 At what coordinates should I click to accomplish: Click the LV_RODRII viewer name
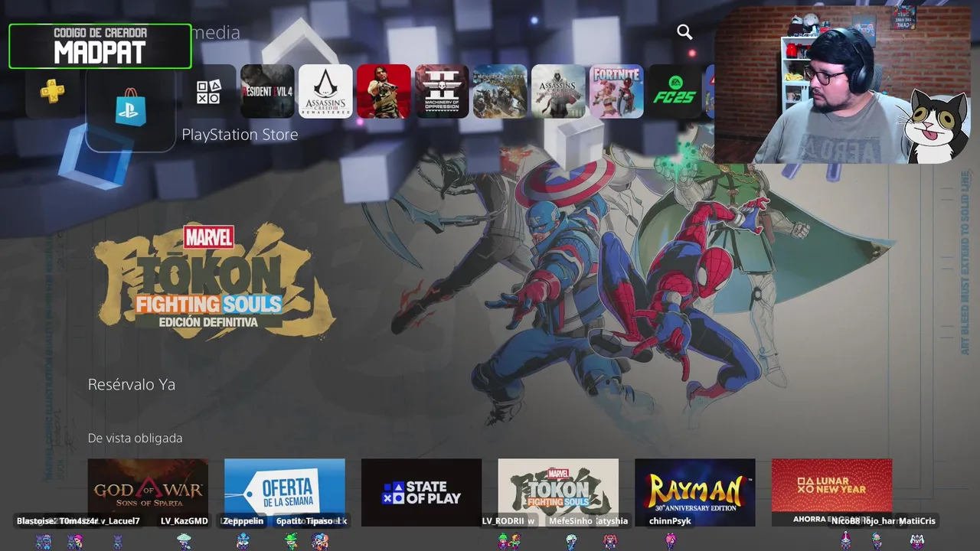pyautogui.click(x=503, y=521)
